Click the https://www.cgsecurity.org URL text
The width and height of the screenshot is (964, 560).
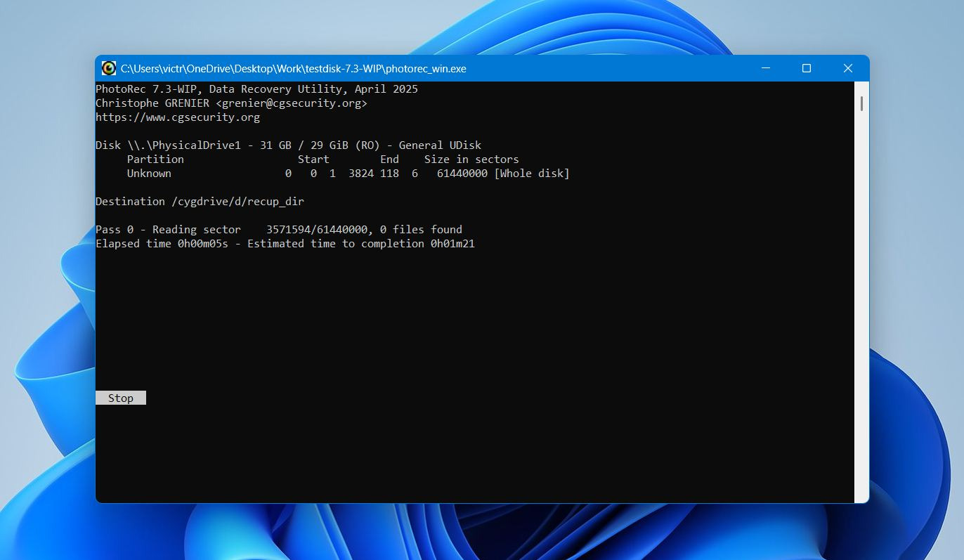pyautogui.click(x=177, y=117)
